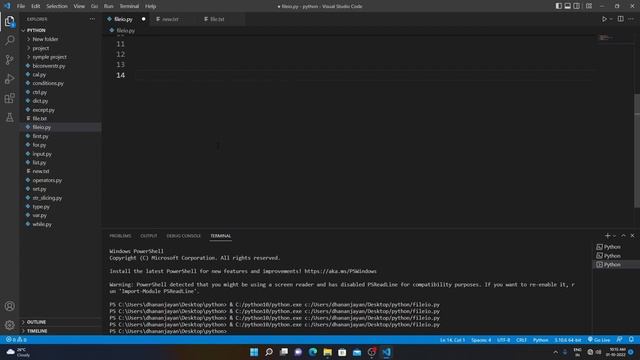
Task: Open the Explorer view in activity bar
Action: [x=9, y=21]
